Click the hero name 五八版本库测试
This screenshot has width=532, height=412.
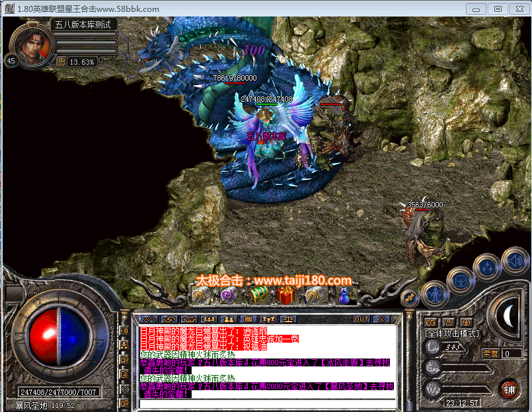coord(83,24)
